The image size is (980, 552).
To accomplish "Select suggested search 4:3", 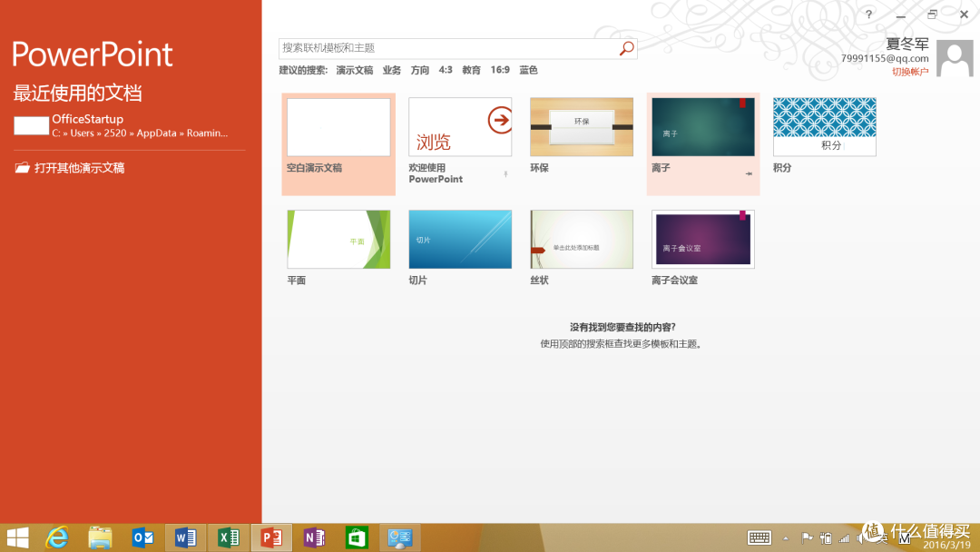I will click(446, 70).
